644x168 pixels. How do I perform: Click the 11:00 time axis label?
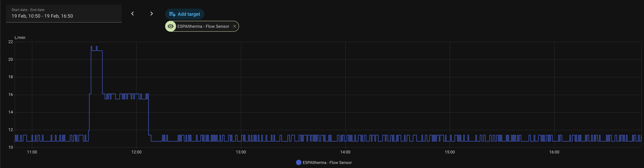pyautogui.click(x=32, y=152)
